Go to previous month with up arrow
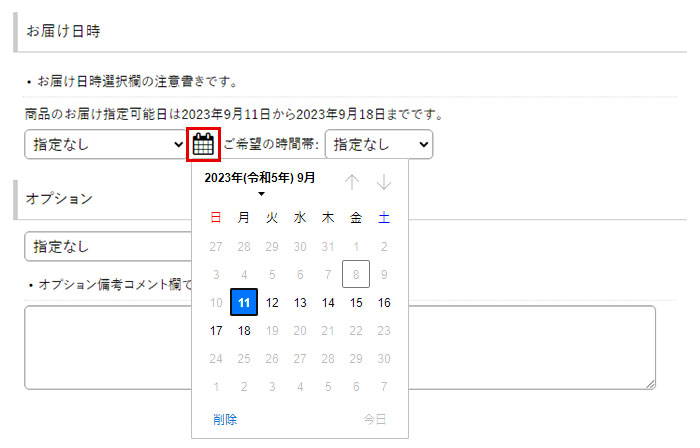Screen dimensions: 700x448 (x=352, y=182)
